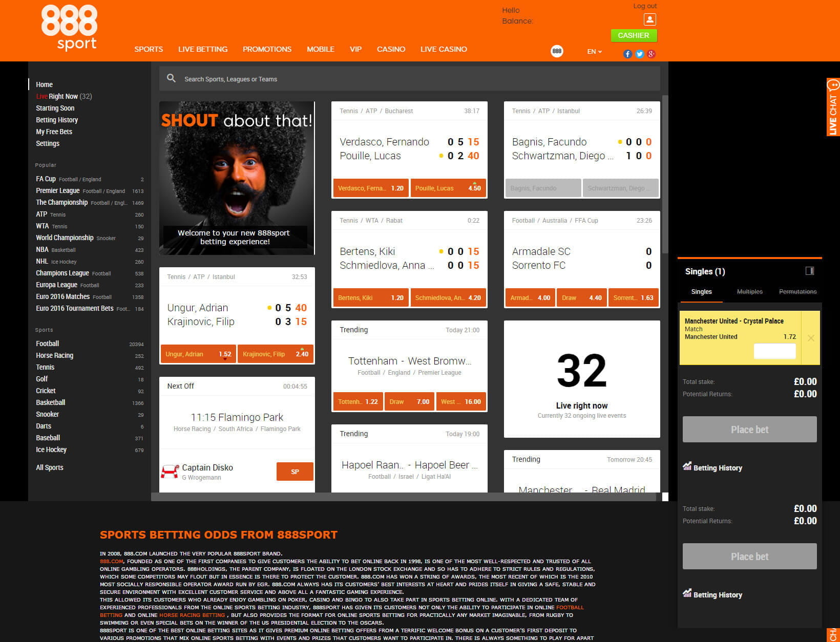
Task: Click the lower Place bet button
Action: 749,556
